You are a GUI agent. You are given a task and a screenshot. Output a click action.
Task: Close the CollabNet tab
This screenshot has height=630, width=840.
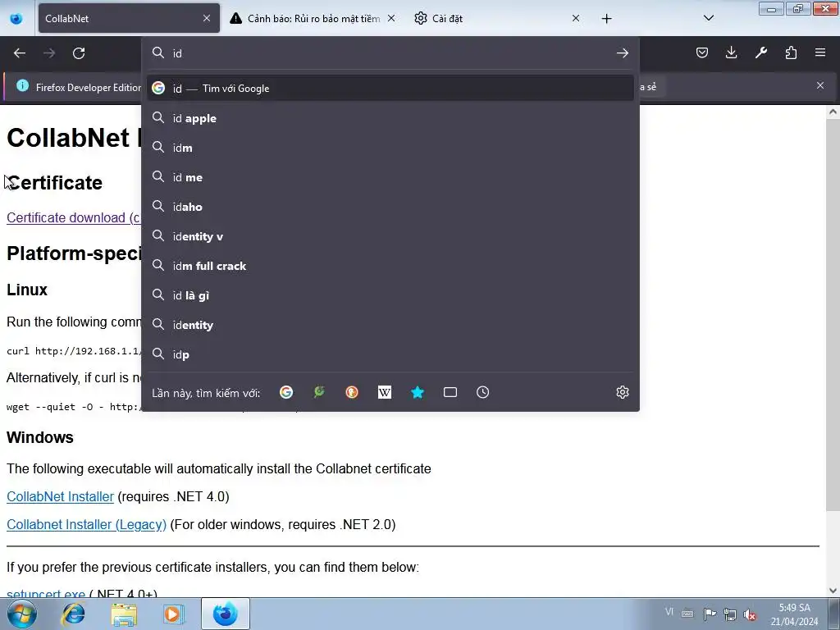point(206,18)
